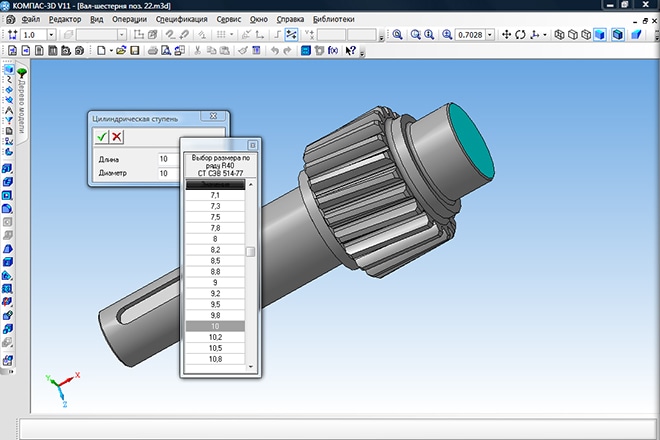This screenshot has height=440, width=660.
Task: Open the Справка menu
Action: [290, 19]
